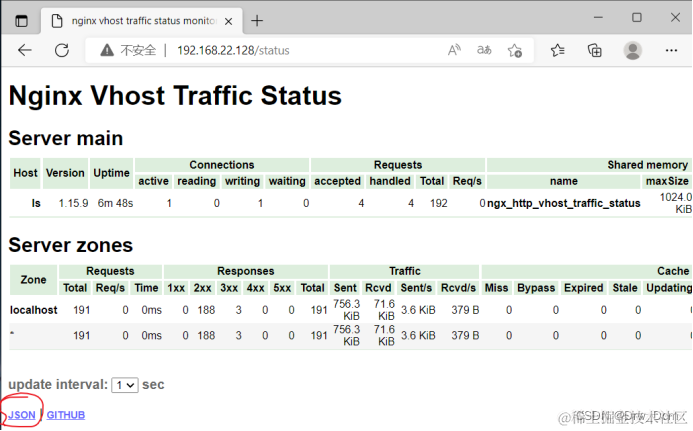
Task: Click the 'Responses' column group header
Action: [x=246, y=271]
